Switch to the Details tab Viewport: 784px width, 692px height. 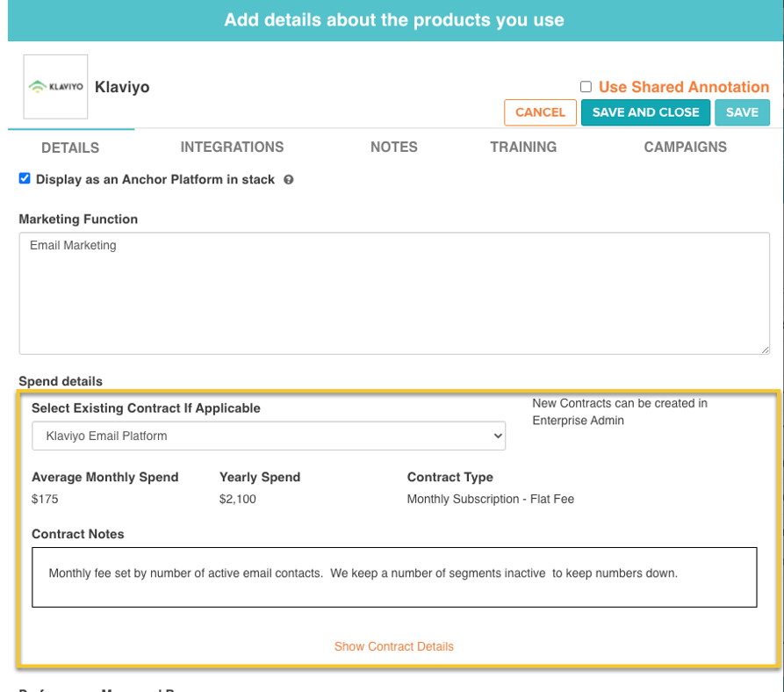[70, 148]
